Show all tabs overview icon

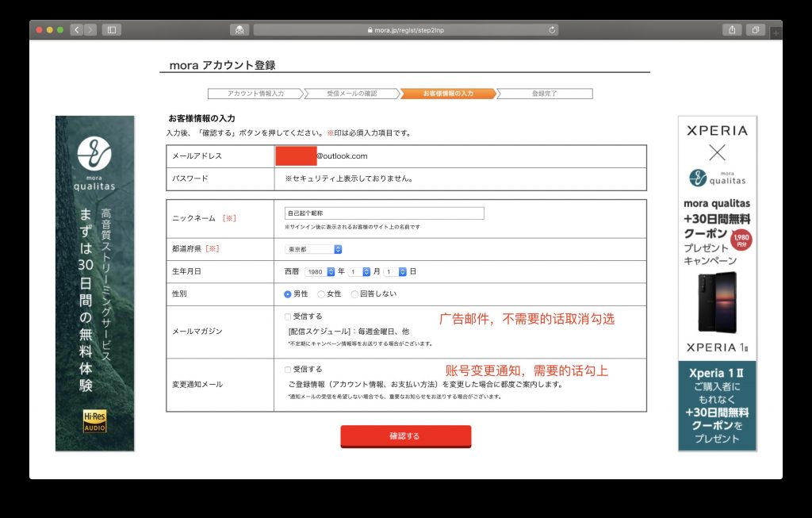[x=756, y=30]
